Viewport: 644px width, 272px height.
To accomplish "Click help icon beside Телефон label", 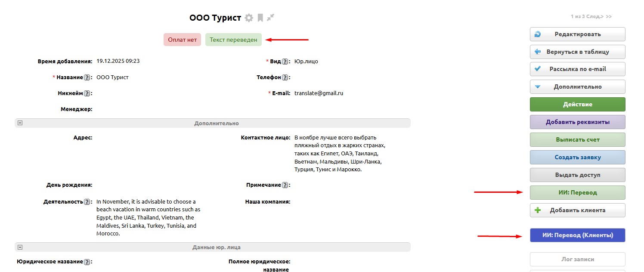I will 285,77.
